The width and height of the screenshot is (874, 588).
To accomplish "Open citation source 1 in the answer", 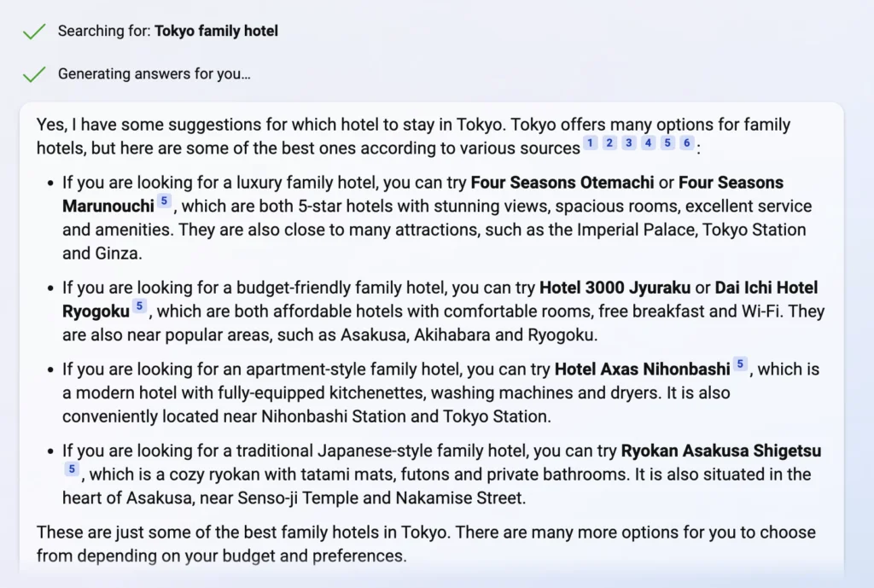I will tap(589, 143).
